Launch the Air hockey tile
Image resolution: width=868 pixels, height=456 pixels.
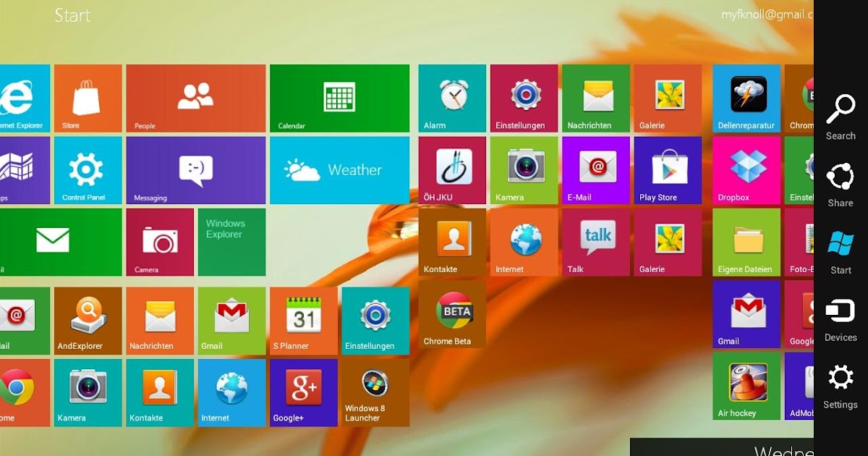point(746,386)
